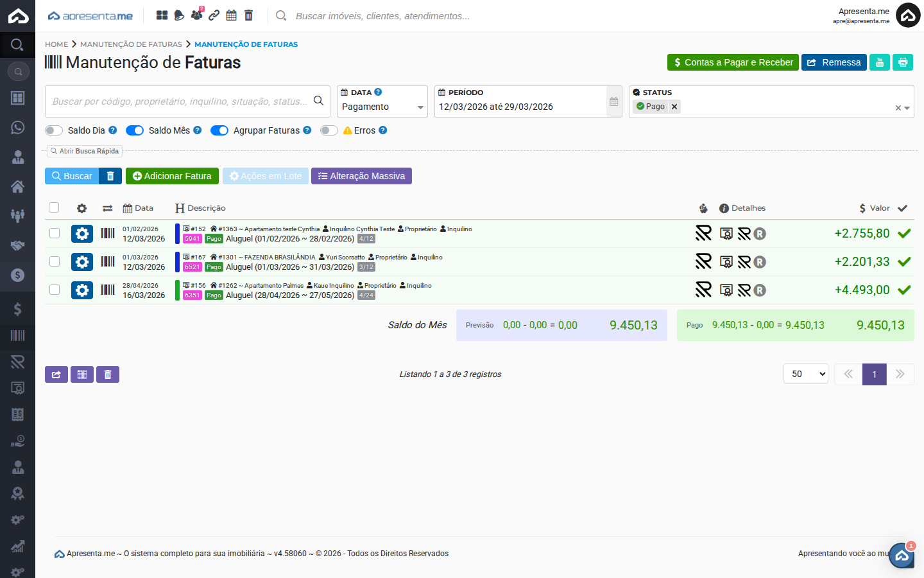Click the WhatsApp icon in the sidebar
Screen dimensions: 924x578
click(x=17, y=127)
